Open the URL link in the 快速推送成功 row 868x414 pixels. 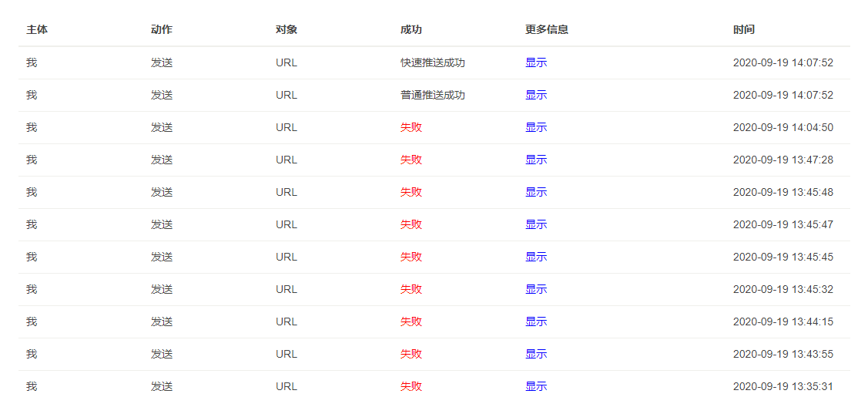click(286, 62)
